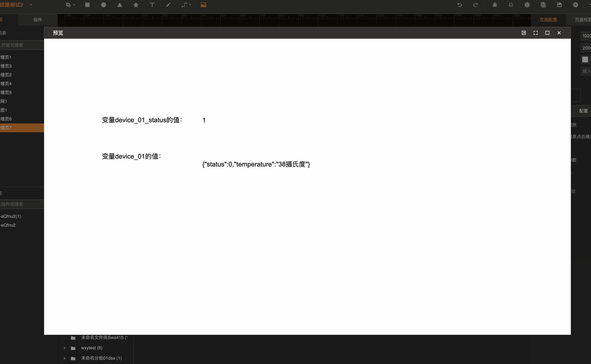Click the document list icon in toolbar
Screen dimensions: 591x364
(x=543, y=5)
